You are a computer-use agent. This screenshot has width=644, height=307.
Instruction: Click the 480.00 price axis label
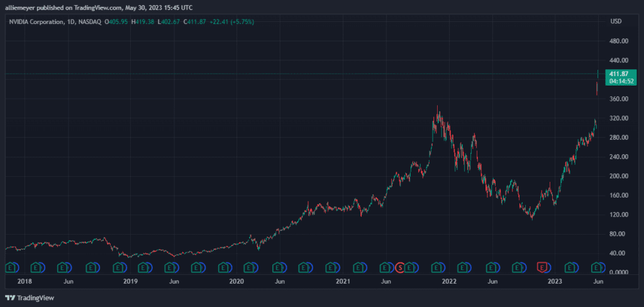pyautogui.click(x=619, y=41)
